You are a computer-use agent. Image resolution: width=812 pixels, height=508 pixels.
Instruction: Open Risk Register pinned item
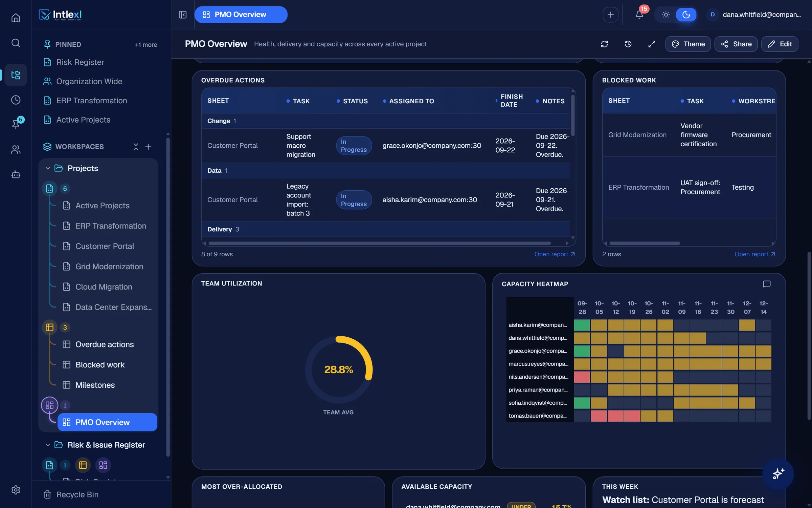(x=80, y=62)
